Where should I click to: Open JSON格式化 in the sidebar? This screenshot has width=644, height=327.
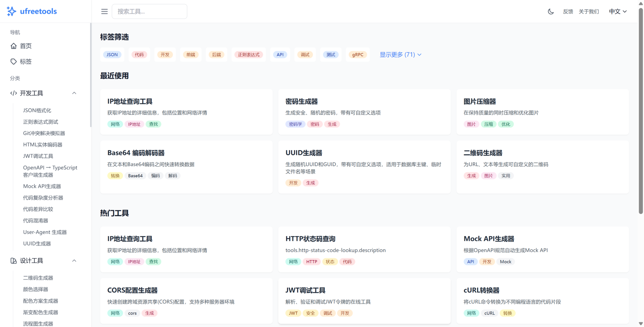(x=37, y=110)
